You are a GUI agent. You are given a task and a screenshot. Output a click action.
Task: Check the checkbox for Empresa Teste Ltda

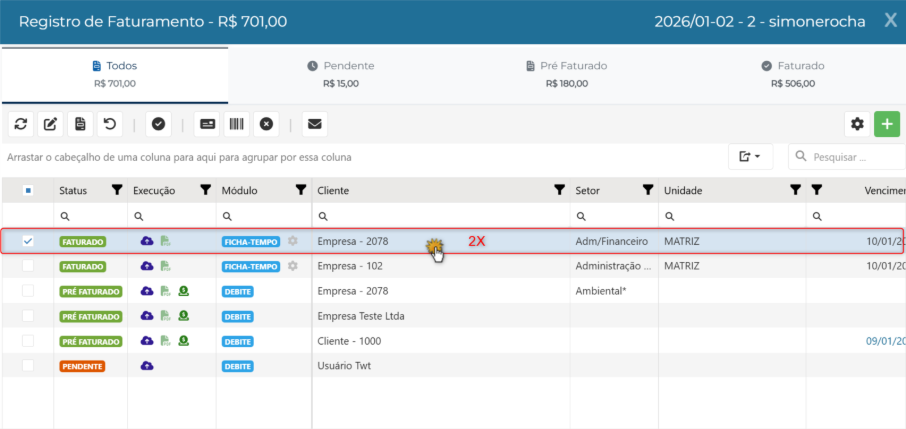point(27,316)
